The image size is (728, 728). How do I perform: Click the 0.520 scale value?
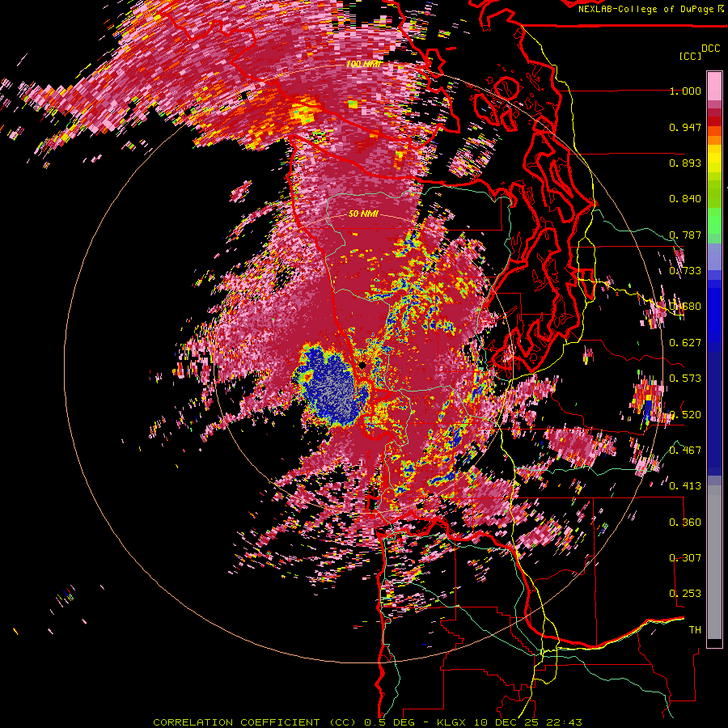(685, 415)
